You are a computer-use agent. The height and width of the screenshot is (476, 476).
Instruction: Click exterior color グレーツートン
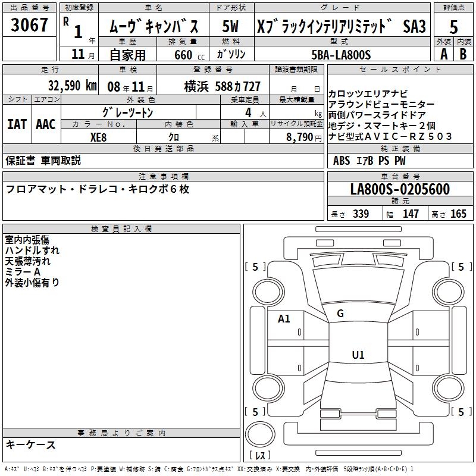(127, 112)
